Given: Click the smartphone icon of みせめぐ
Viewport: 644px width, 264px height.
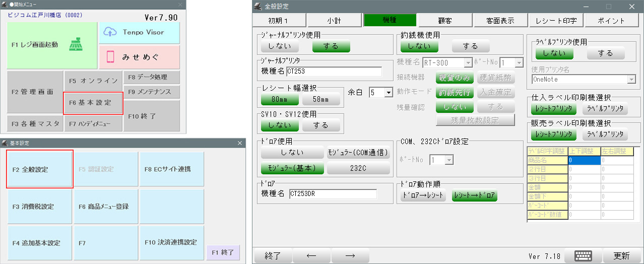Looking at the screenshot, I should (x=110, y=57).
